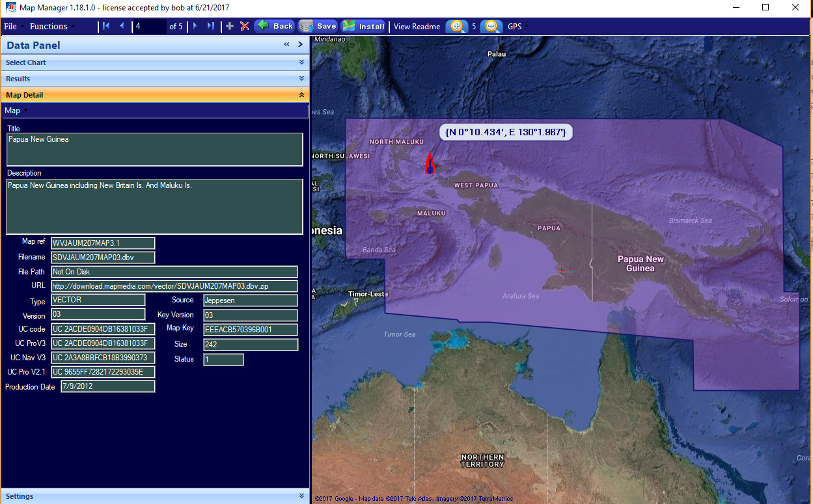Screen dimensions: 813x504
Task: Go to the next record
Action: 195,26
